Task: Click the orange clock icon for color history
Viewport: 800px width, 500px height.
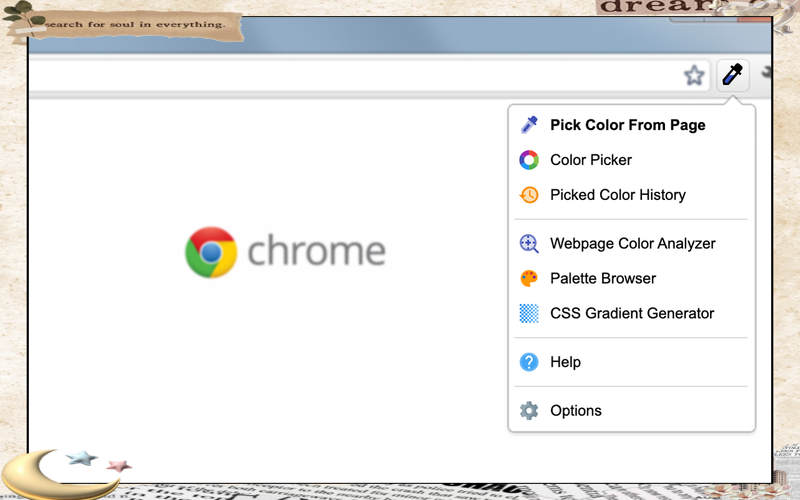Action: (529, 194)
